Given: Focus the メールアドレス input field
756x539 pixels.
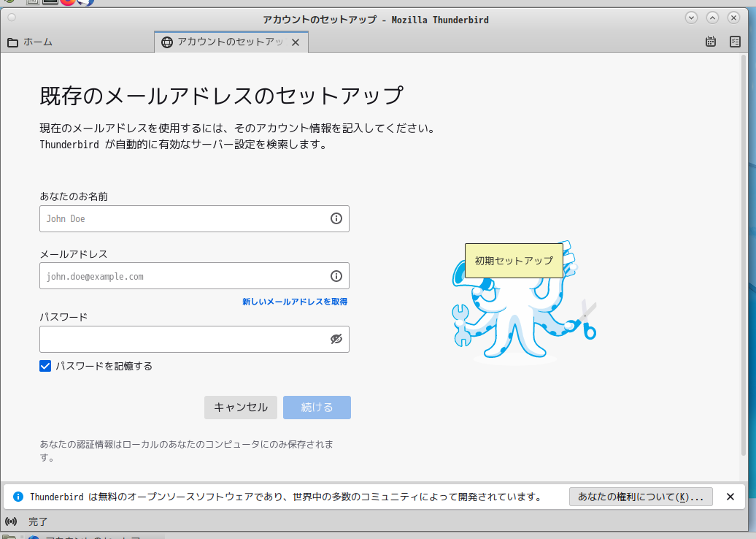Looking at the screenshot, I should (x=194, y=276).
